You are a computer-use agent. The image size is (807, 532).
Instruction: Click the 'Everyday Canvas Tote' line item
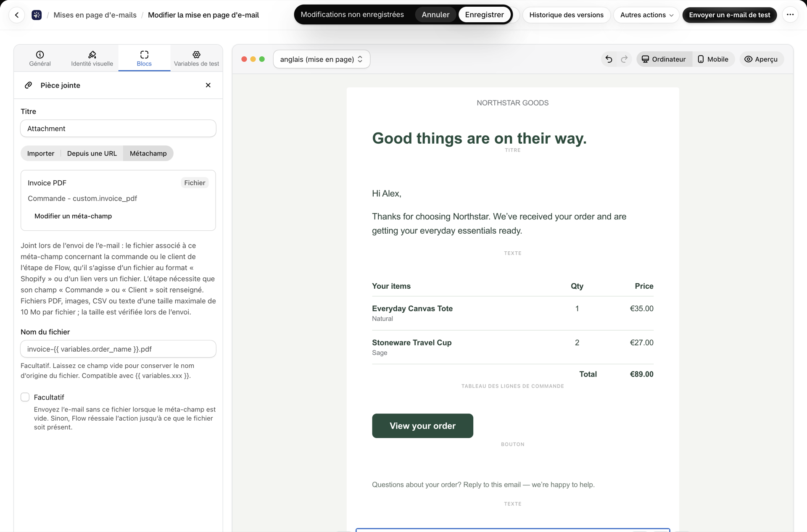pyautogui.click(x=412, y=308)
